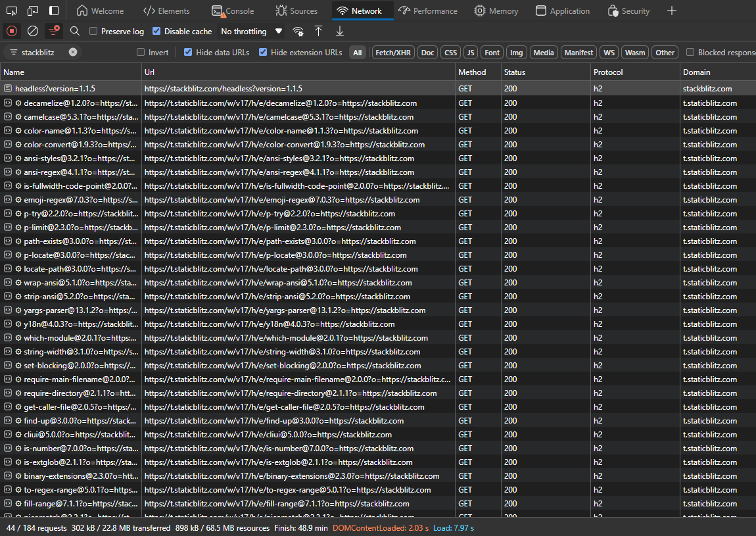Switch to the Elements tab
This screenshot has width=756, height=536.
tap(166, 11)
